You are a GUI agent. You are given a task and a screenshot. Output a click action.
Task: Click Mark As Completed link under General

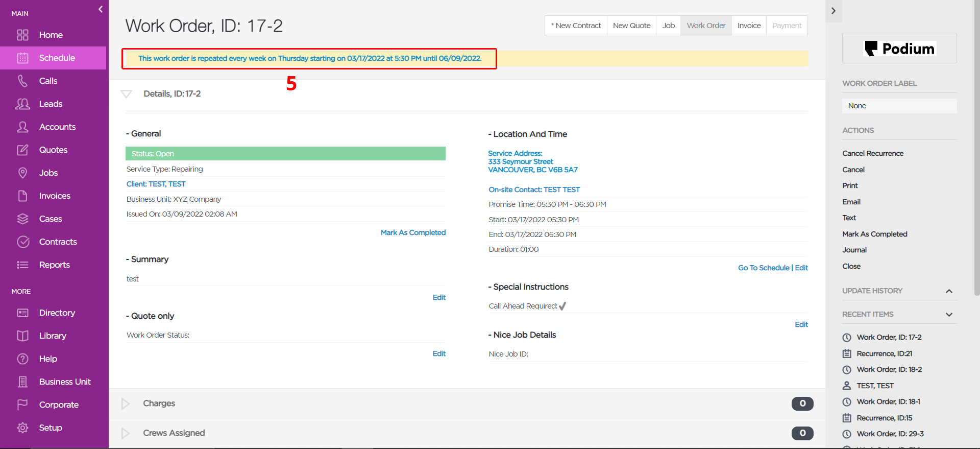(413, 232)
